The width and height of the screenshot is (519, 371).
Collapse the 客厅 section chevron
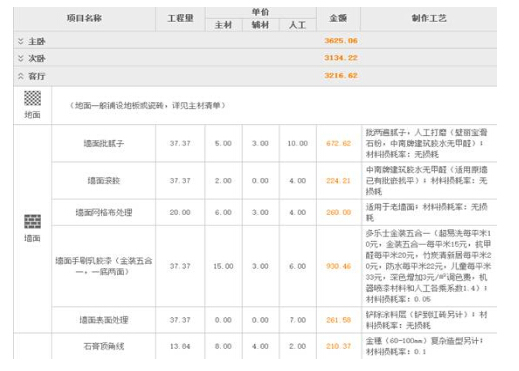[x=21, y=76]
